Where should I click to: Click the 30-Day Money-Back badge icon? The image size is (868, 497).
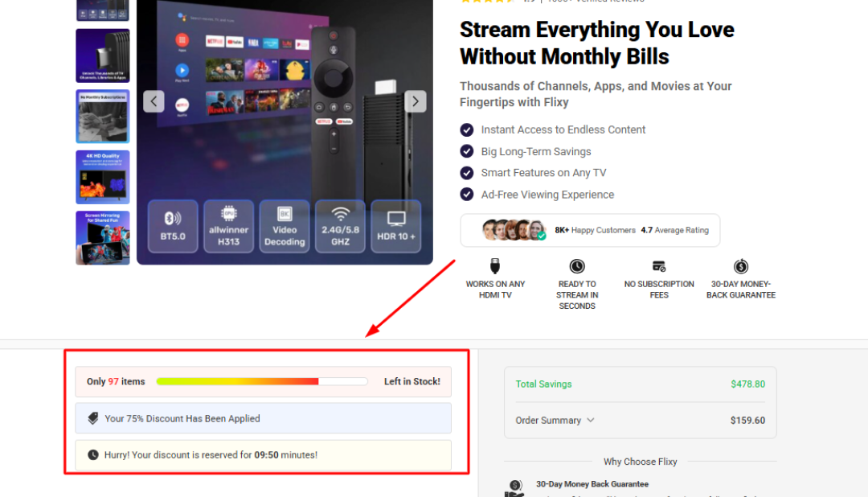741,266
